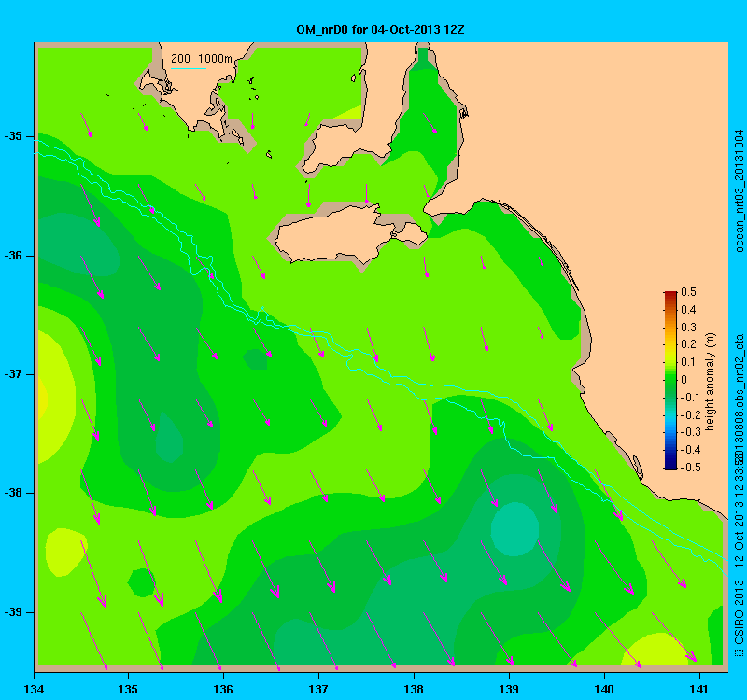
Task: Click longitude label '135'
Action: click(x=128, y=689)
